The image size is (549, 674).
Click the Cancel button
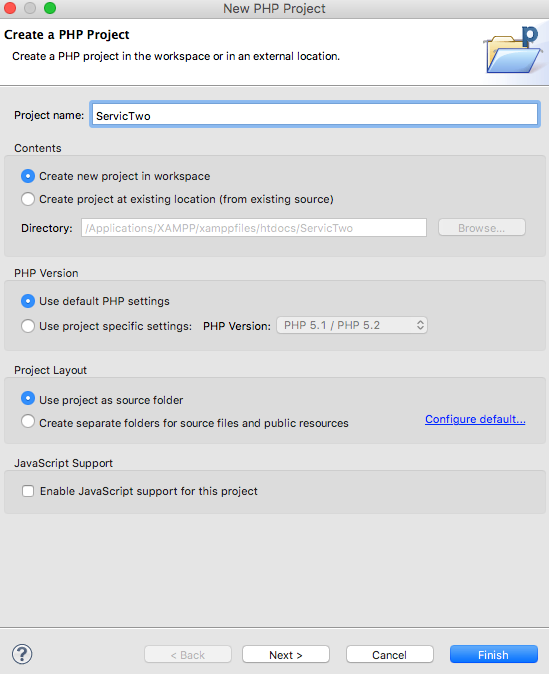[390, 655]
